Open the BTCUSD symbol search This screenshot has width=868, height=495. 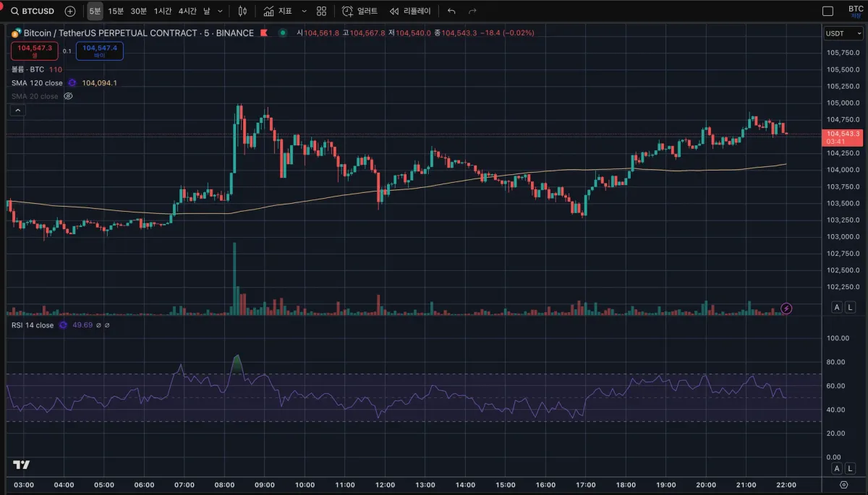tap(32, 11)
